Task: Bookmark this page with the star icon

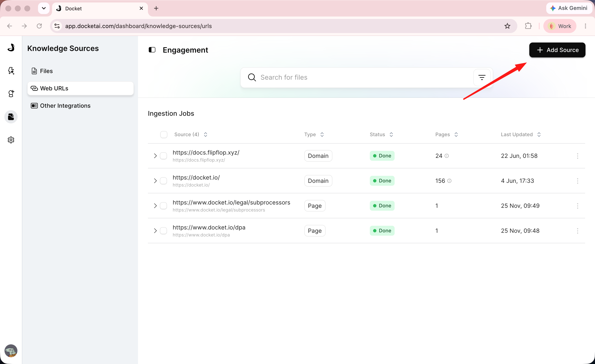Action: pyautogui.click(x=507, y=26)
